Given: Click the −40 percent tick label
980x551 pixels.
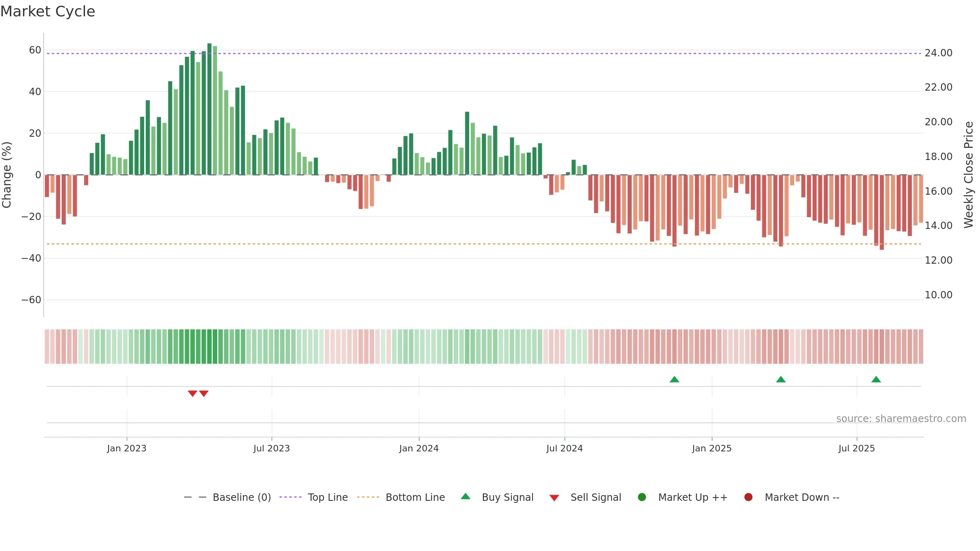Looking at the screenshot, I should (31, 258).
